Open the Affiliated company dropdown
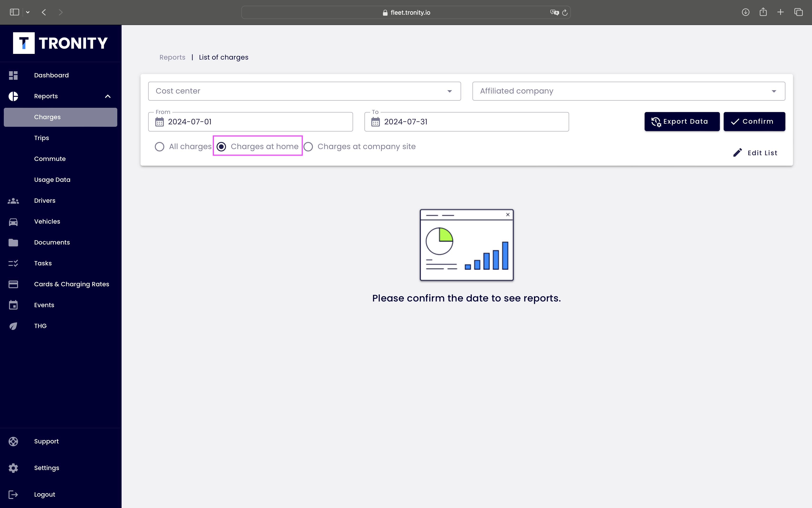812x508 pixels. click(628, 91)
